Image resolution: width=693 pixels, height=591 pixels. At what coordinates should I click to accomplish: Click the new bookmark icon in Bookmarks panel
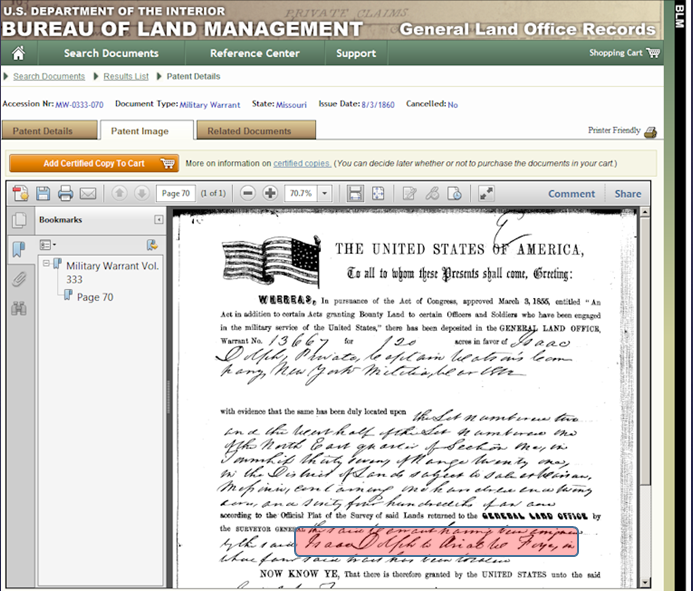(x=152, y=245)
